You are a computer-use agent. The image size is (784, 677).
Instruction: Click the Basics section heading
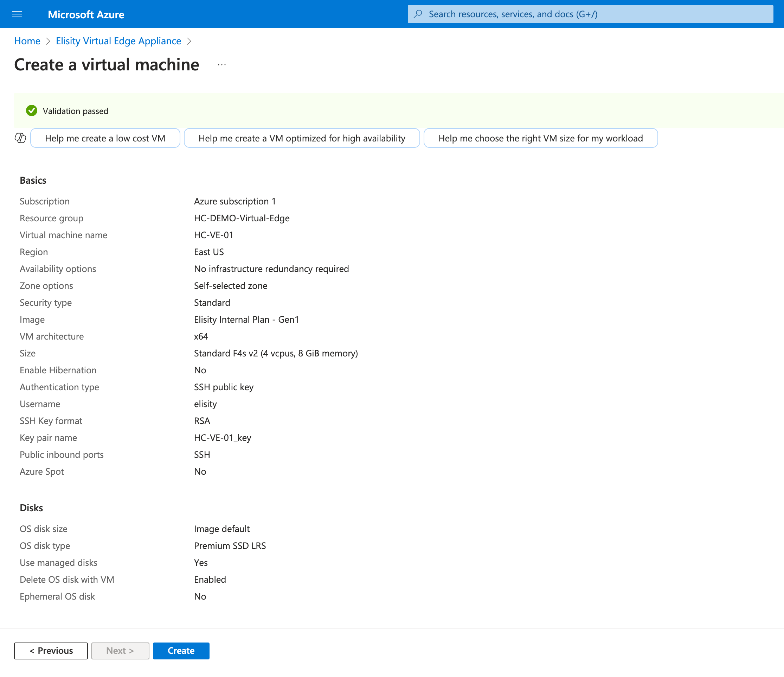[33, 180]
